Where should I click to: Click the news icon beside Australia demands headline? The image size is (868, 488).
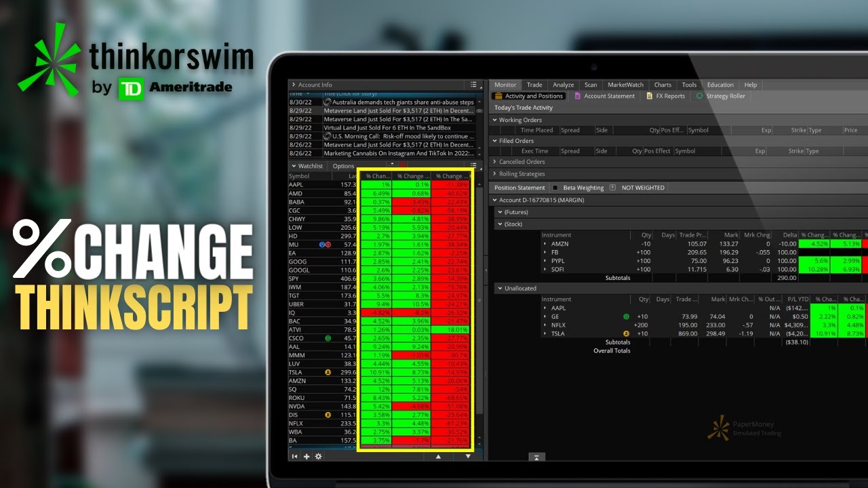pos(328,102)
